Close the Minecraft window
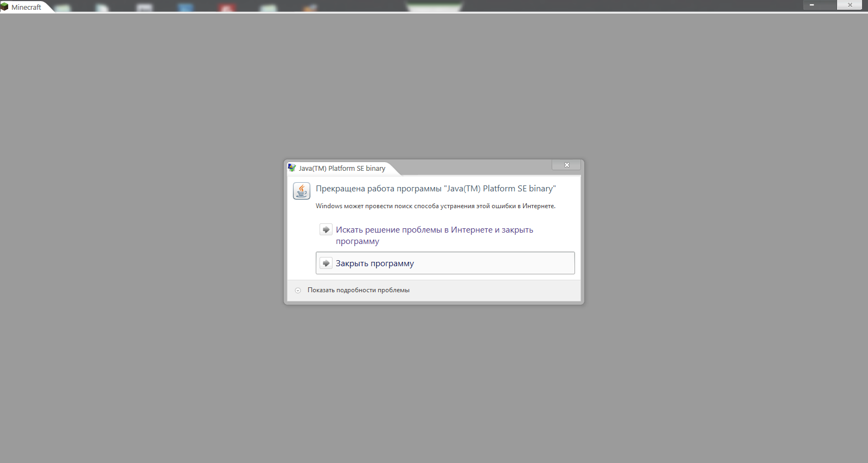This screenshot has height=463, width=868. (850, 5)
